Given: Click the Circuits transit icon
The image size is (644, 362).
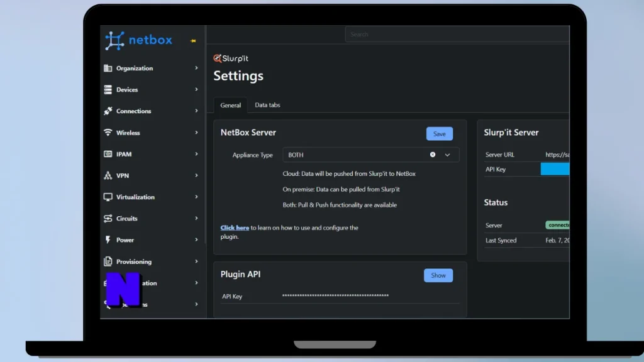Looking at the screenshot, I should (108, 218).
